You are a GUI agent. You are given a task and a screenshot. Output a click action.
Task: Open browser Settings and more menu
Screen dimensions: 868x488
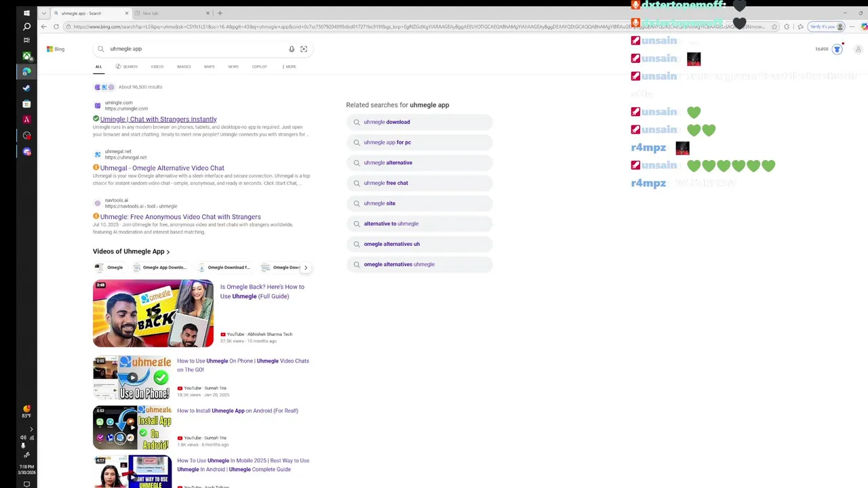tap(852, 26)
